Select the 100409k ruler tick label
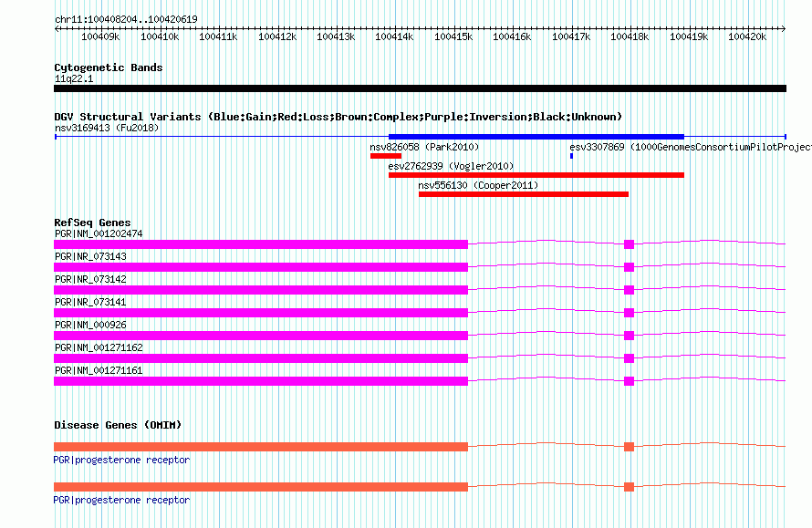The height and width of the screenshot is (528, 812). [100, 36]
